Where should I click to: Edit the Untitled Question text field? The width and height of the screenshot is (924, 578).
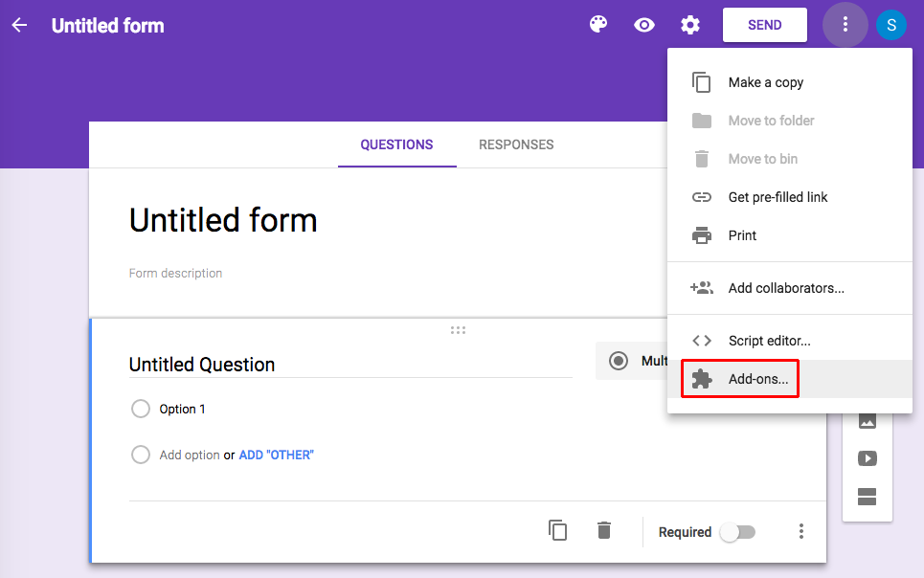tap(350, 365)
